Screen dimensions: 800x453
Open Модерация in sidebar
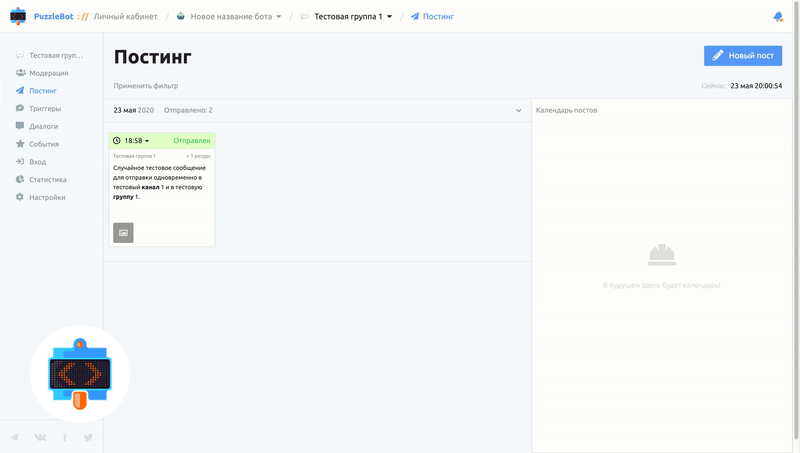(48, 73)
